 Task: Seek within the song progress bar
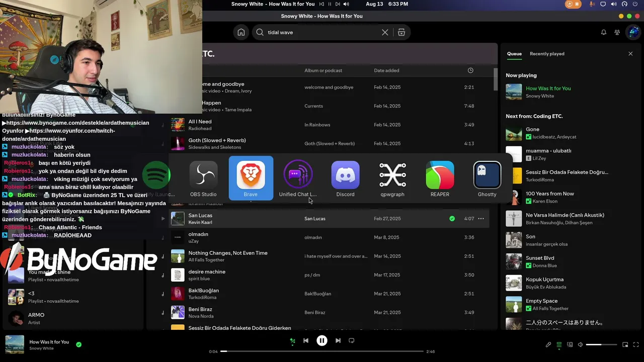(322, 351)
